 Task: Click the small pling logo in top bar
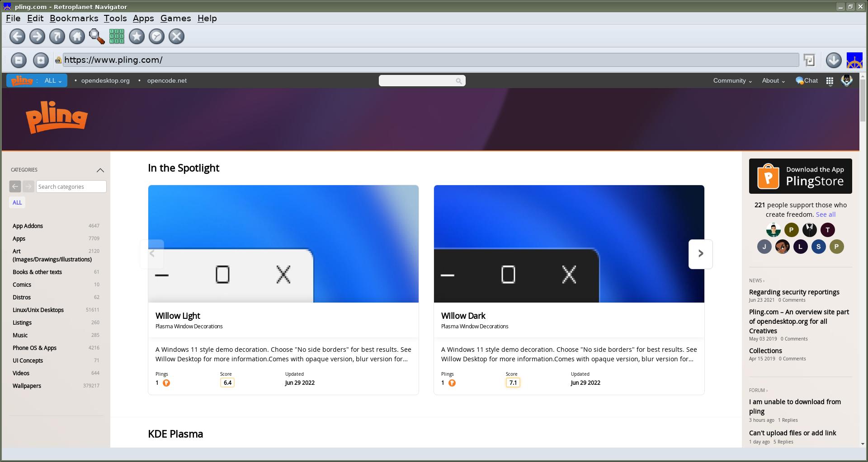pos(22,80)
